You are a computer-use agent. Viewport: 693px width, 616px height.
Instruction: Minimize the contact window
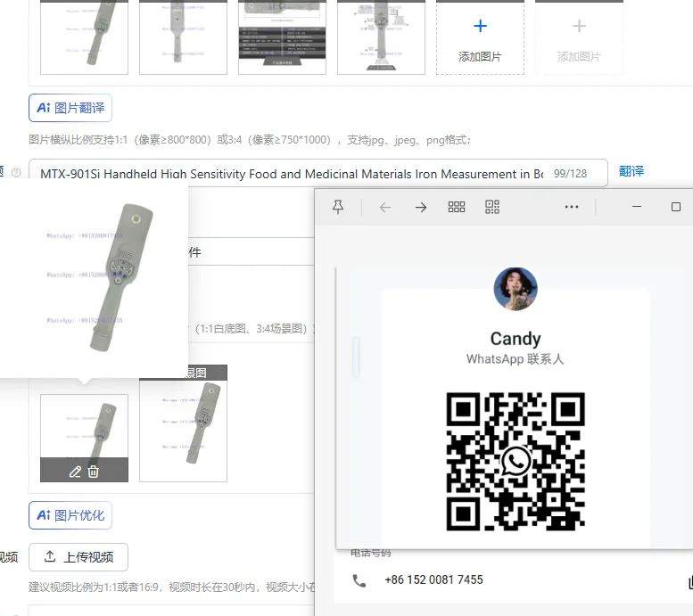click(x=637, y=206)
